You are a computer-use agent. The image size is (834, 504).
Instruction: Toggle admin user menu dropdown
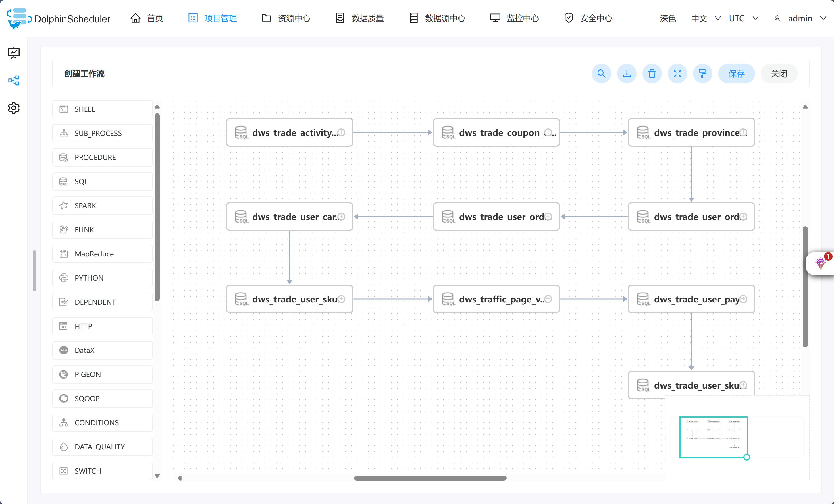pyautogui.click(x=823, y=18)
